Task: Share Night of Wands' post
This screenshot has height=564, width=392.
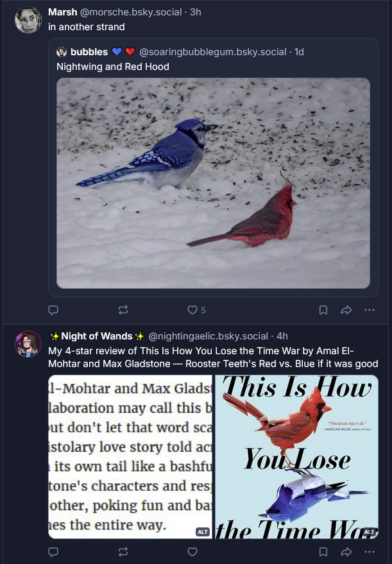Action: (x=346, y=551)
